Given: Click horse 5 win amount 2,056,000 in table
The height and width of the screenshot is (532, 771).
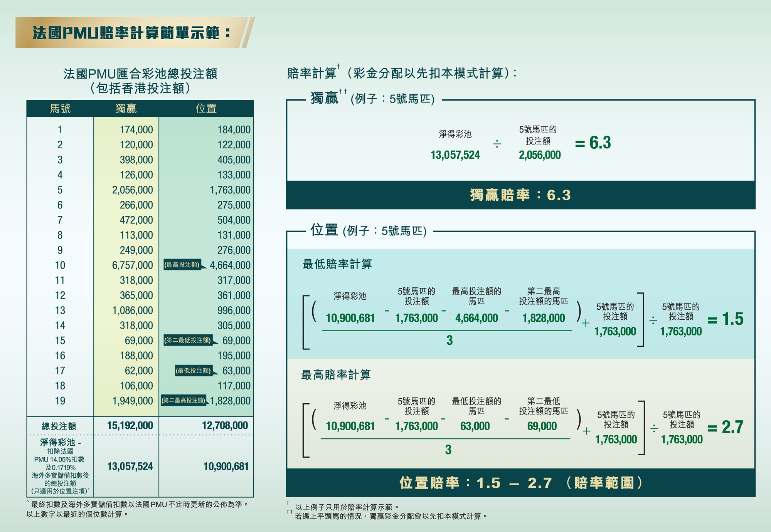Looking at the screenshot, I should click(x=132, y=190).
